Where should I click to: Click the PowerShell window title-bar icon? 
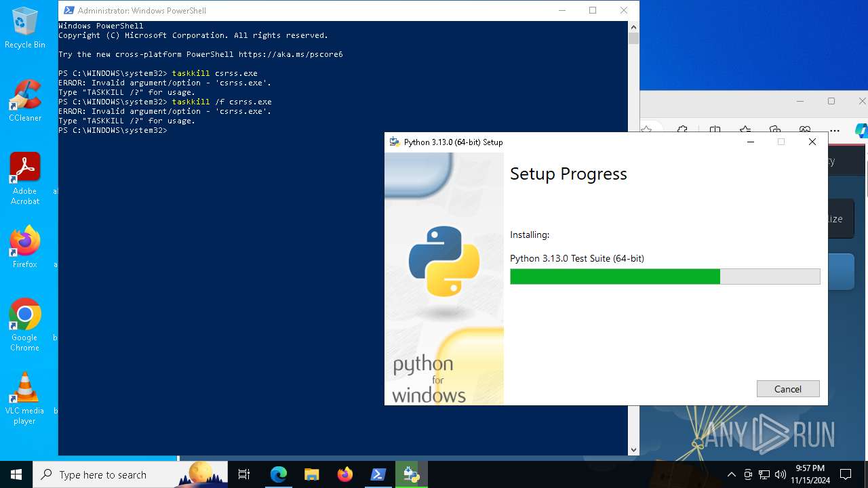[68, 10]
